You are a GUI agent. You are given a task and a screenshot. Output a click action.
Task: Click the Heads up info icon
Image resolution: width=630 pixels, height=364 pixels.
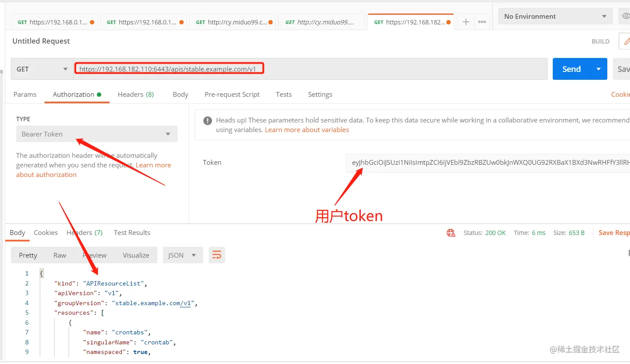pyautogui.click(x=208, y=121)
